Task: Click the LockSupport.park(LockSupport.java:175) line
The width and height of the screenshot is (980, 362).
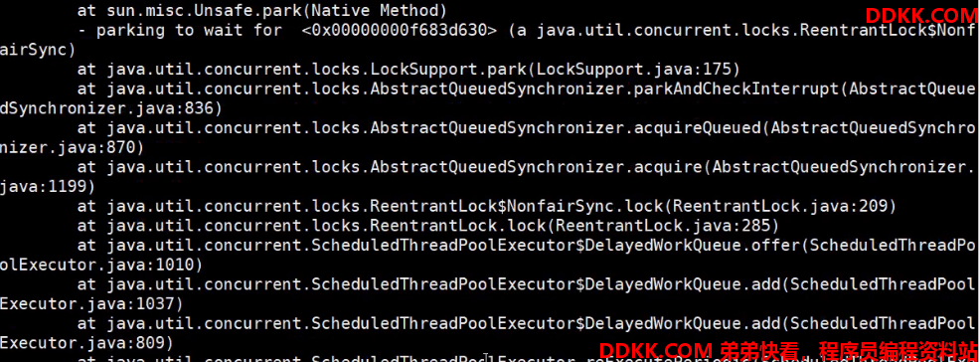Action: (408, 69)
